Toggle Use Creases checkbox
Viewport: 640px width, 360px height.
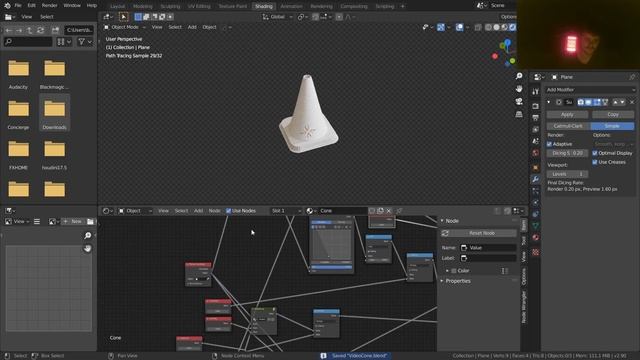595,162
